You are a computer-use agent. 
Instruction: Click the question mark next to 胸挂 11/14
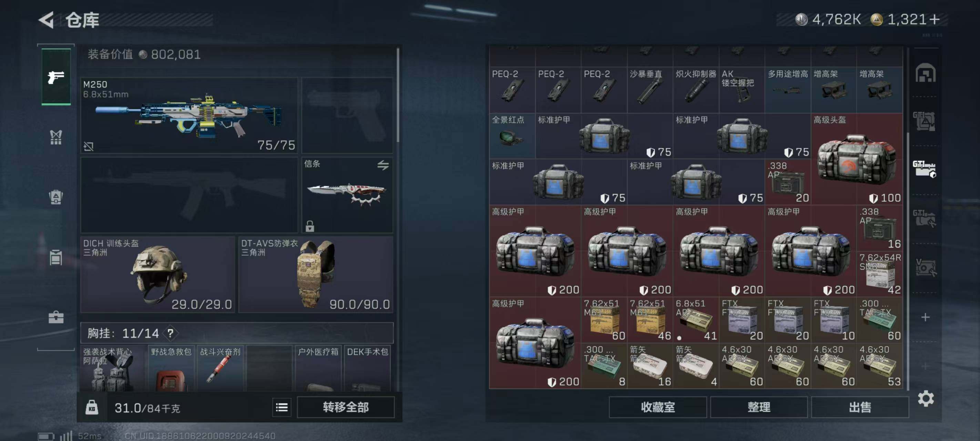(170, 333)
